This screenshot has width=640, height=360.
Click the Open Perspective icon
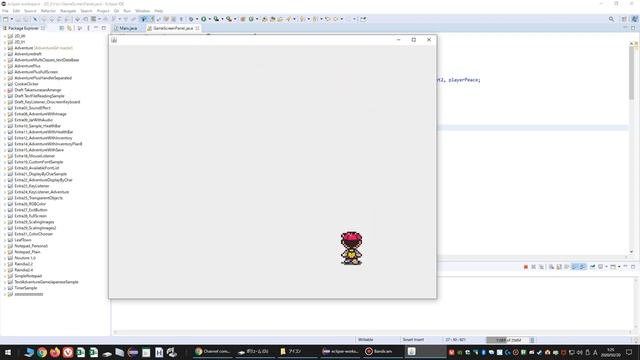(624, 19)
